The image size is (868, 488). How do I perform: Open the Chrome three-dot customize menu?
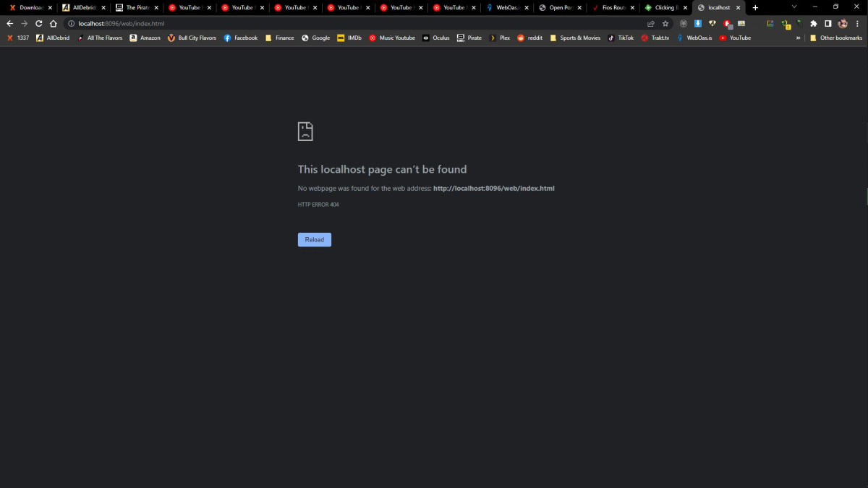click(x=857, y=23)
